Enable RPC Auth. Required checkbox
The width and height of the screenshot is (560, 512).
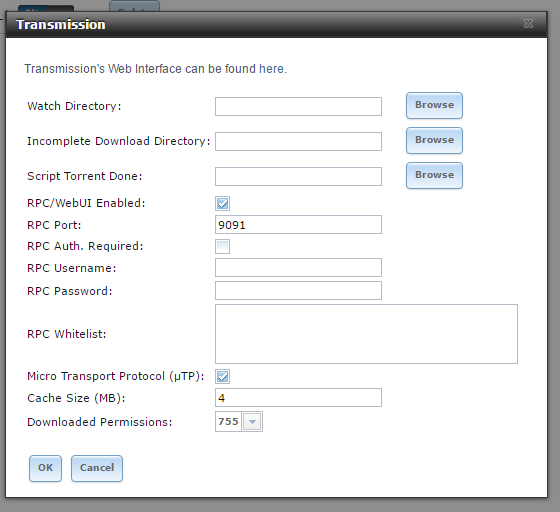click(222, 246)
